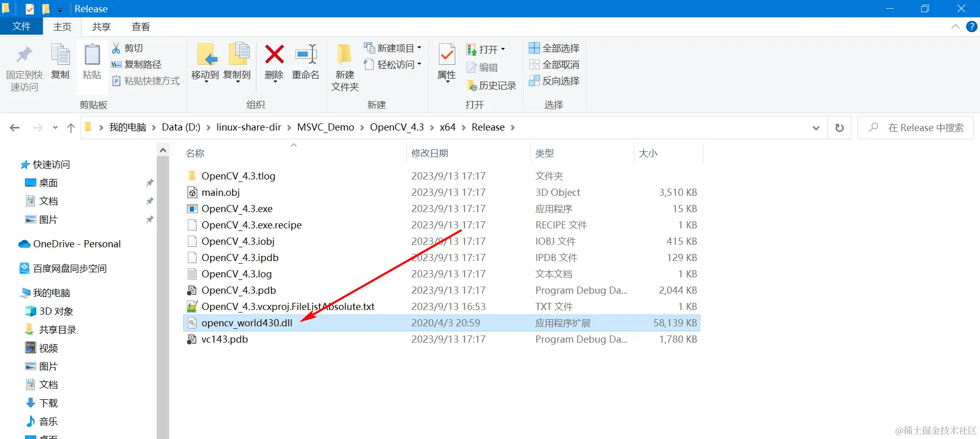Go up one folder level
The image size is (980, 439).
[71, 127]
